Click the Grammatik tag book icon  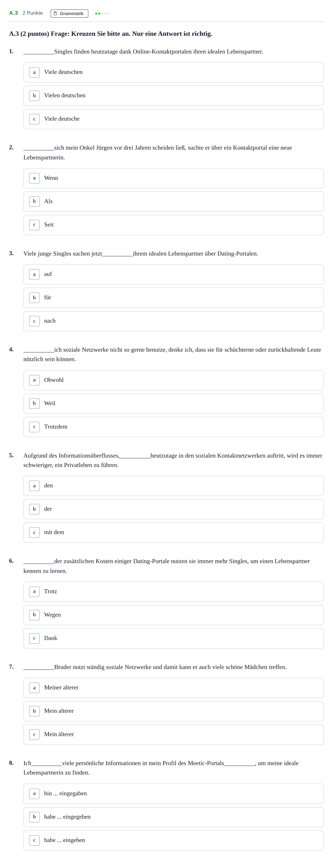click(55, 14)
